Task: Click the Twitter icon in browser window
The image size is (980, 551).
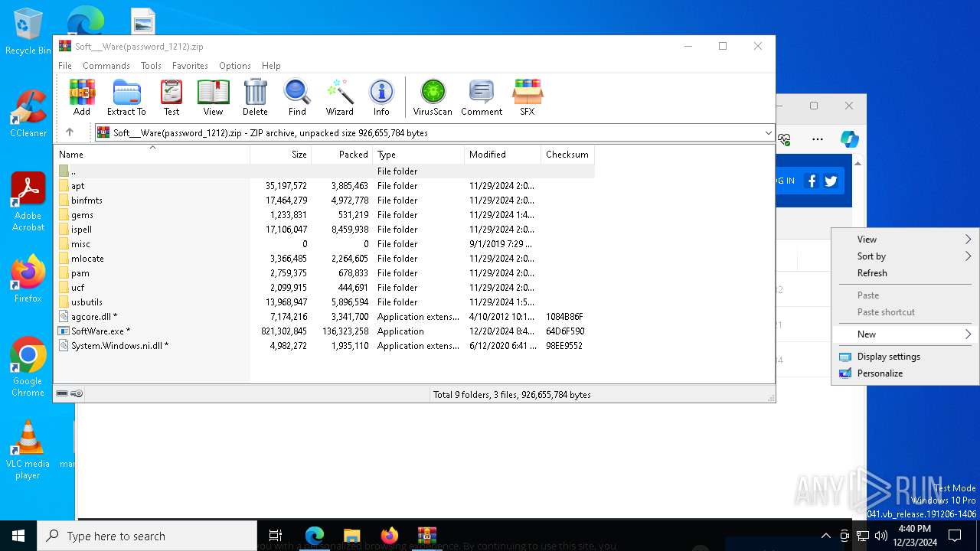Action: (x=831, y=181)
